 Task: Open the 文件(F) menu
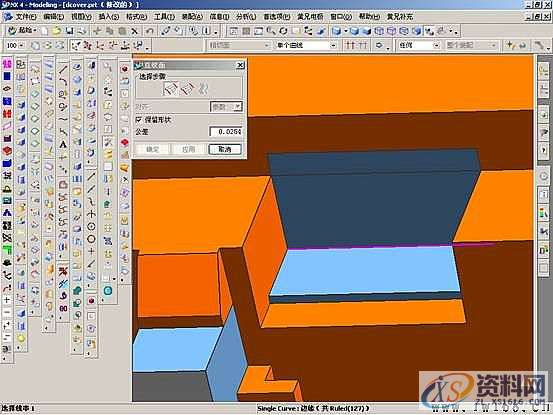tap(25, 17)
